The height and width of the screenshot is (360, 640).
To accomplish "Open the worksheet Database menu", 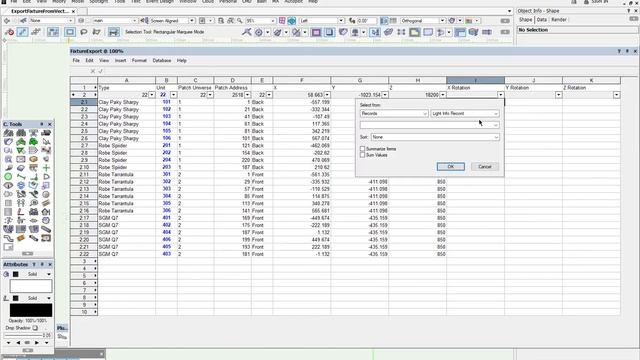I will point(162,60).
